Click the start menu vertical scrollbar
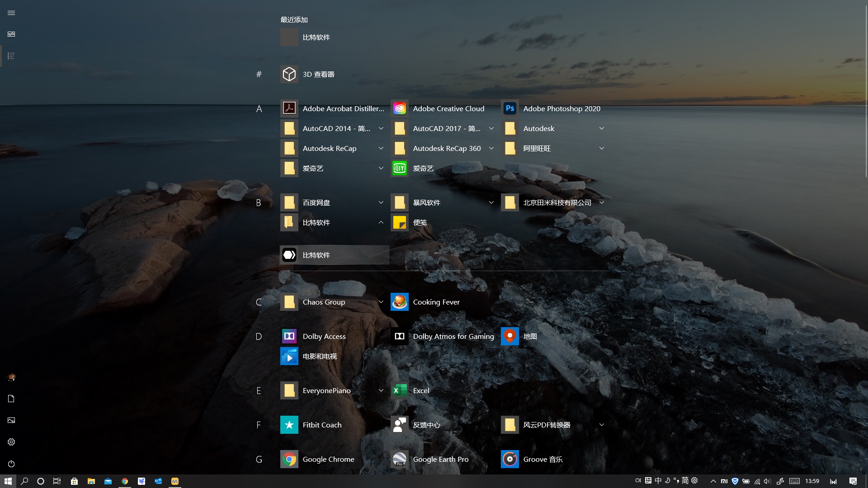 (x=866, y=90)
